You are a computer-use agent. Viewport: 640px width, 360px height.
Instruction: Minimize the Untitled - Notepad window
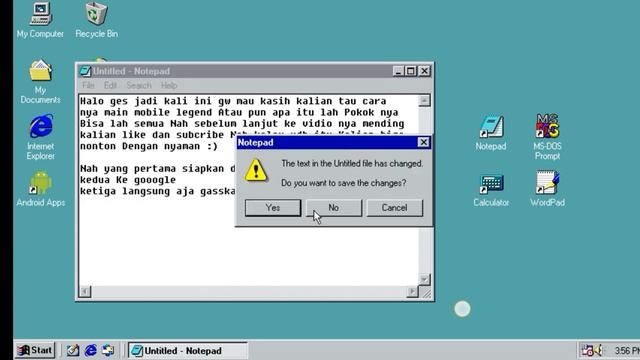click(398, 71)
